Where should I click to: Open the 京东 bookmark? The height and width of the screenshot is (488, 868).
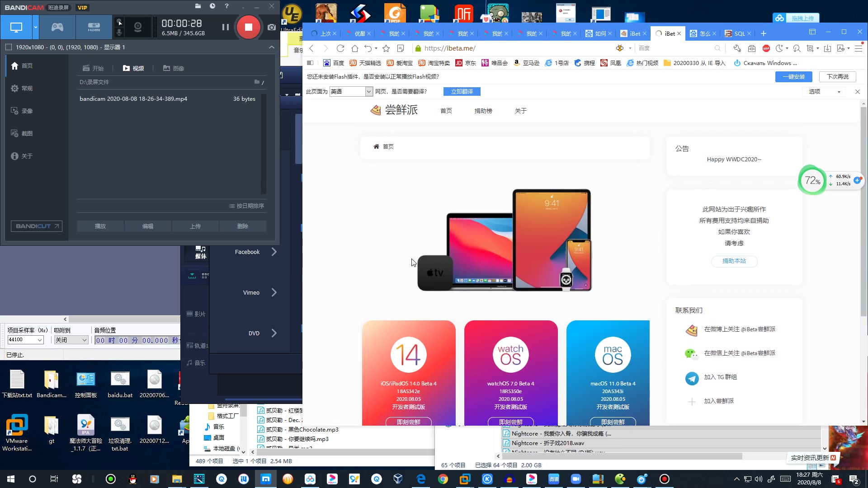pyautogui.click(x=466, y=63)
